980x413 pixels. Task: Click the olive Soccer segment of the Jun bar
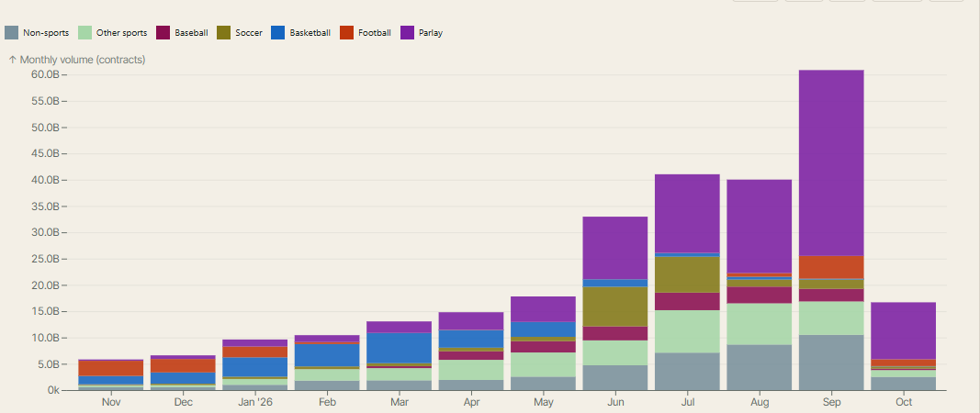615,307
